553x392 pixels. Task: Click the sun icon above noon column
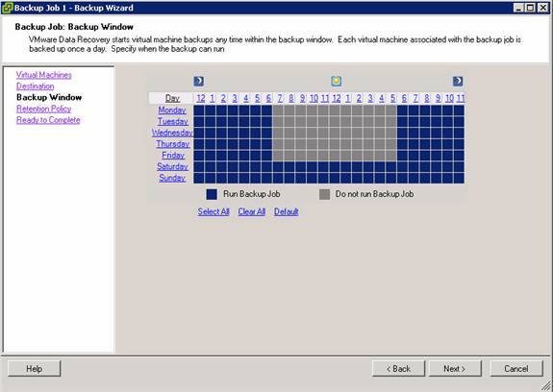point(336,82)
